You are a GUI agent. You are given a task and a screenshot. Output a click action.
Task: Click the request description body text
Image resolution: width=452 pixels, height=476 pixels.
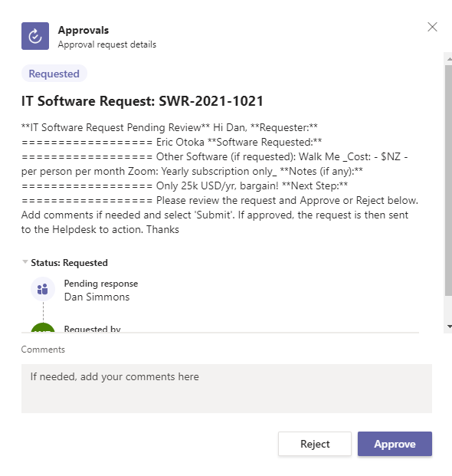(x=220, y=179)
